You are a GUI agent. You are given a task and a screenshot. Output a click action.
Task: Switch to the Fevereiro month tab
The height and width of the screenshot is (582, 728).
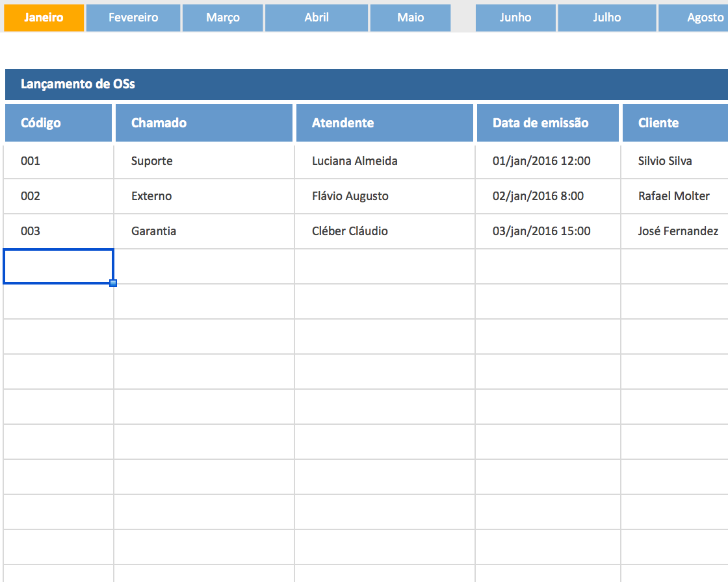(133, 18)
